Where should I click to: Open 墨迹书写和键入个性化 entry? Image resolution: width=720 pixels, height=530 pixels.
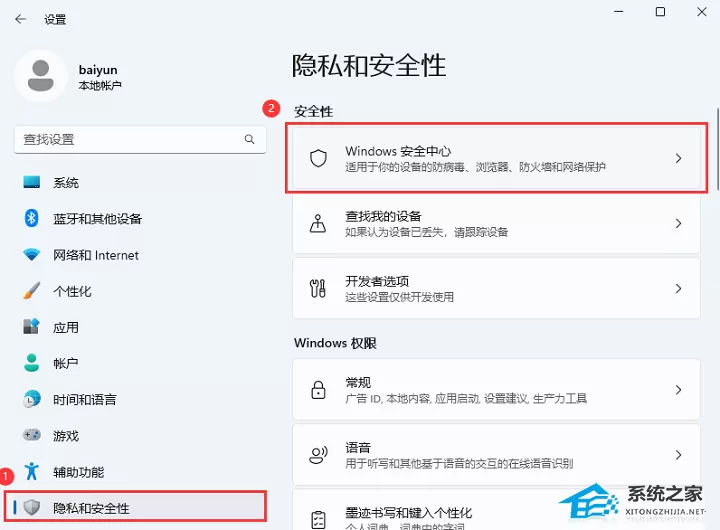(x=496, y=510)
